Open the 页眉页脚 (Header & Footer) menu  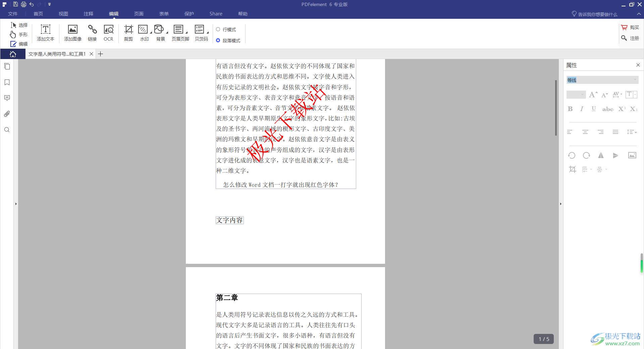(180, 33)
